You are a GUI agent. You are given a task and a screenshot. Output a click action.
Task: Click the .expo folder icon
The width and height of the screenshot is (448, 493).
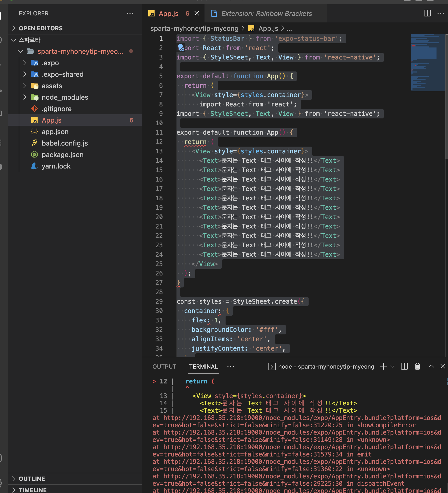[x=35, y=63]
